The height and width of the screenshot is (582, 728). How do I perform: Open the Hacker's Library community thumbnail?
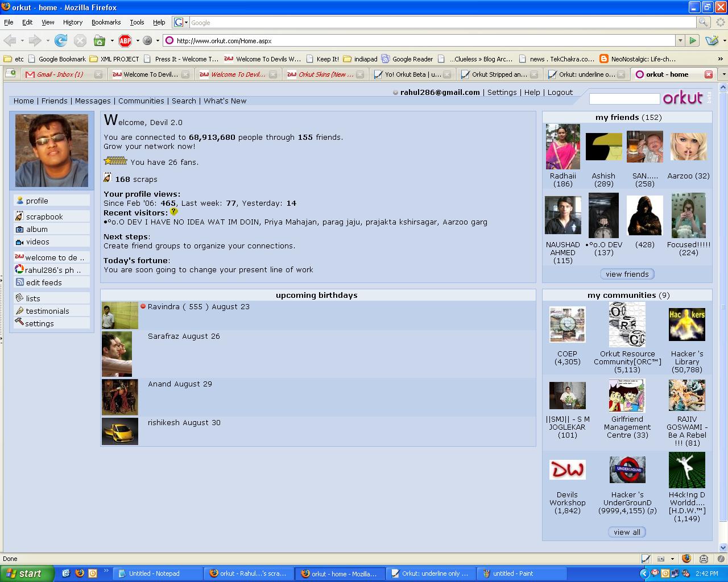click(687, 325)
